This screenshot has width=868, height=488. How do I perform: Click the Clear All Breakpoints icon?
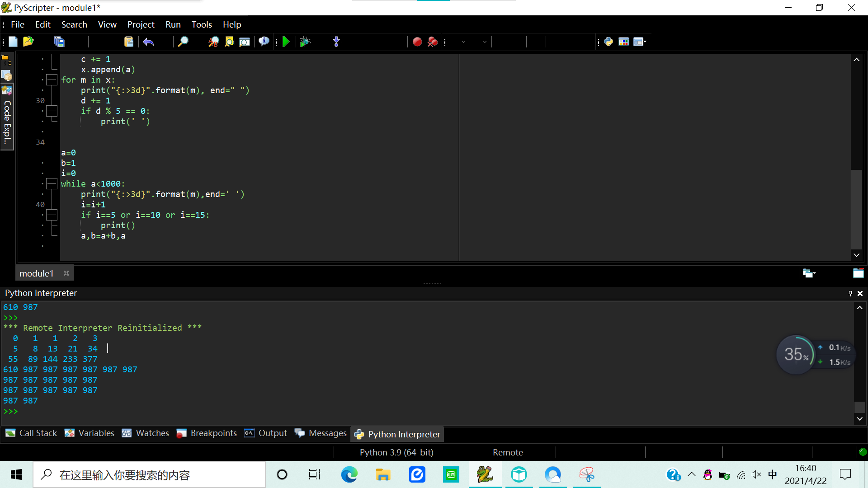click(433, 42)
